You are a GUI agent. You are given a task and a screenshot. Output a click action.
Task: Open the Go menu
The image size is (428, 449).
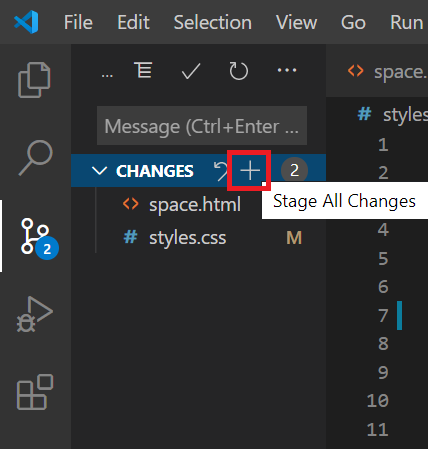(x=353, y=22)
